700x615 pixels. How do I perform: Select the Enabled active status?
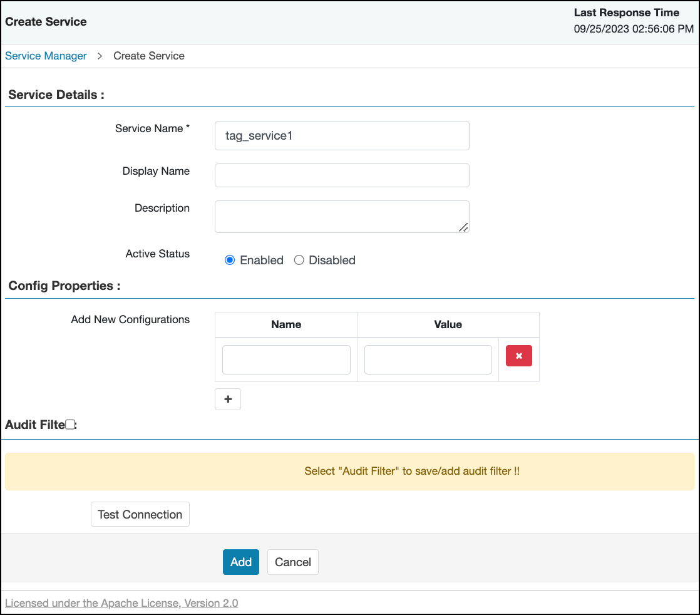230,261
